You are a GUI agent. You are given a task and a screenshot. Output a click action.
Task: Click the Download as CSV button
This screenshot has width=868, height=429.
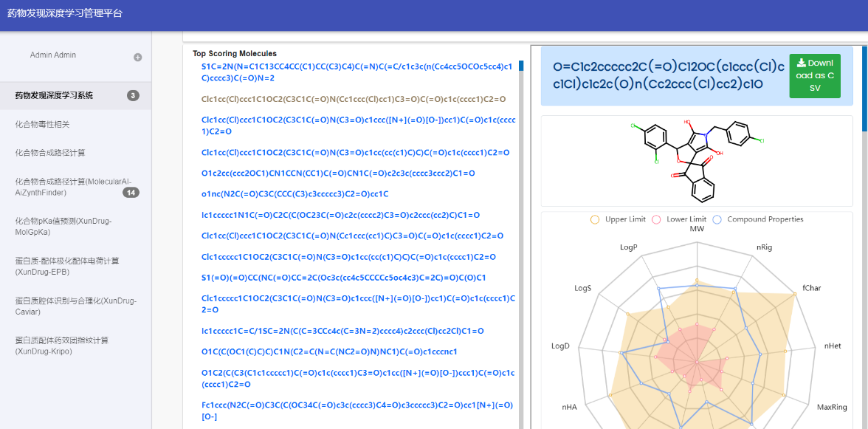tap(814, 75)
